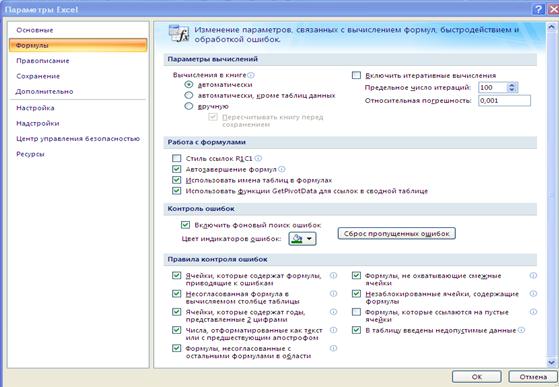Toggle rule for cells with formulas causing errors
559x387 pixels.
[x=176, y=275]
